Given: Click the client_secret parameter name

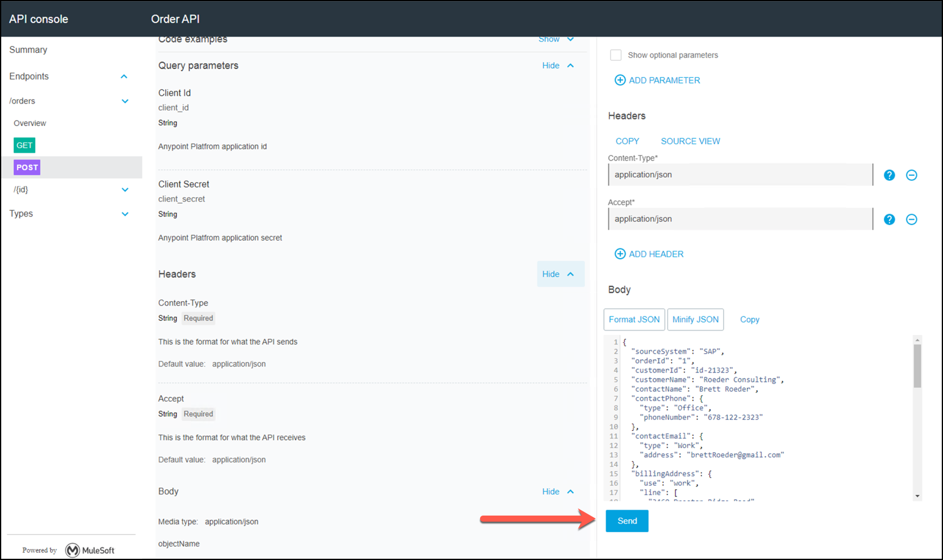Looking at the screenshot, I should tap(182, 199).
